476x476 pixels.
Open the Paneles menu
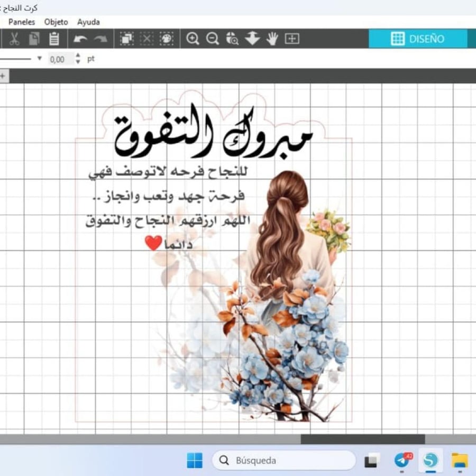click(x=22, y=22)
